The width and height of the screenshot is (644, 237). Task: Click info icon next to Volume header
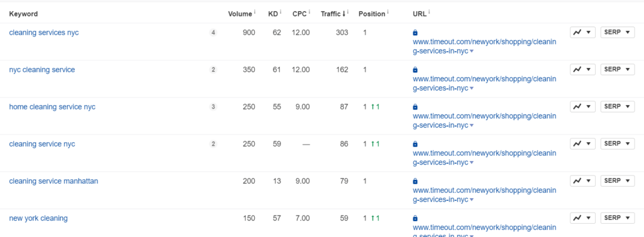[x=255, y=13]
